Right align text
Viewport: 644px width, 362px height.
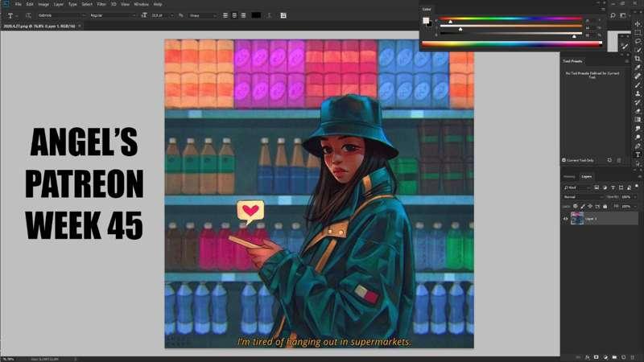point(243,15)
